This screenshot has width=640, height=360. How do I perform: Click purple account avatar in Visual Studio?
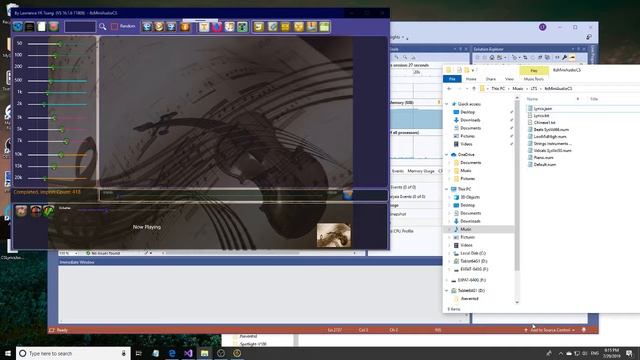tap(542, 27)
